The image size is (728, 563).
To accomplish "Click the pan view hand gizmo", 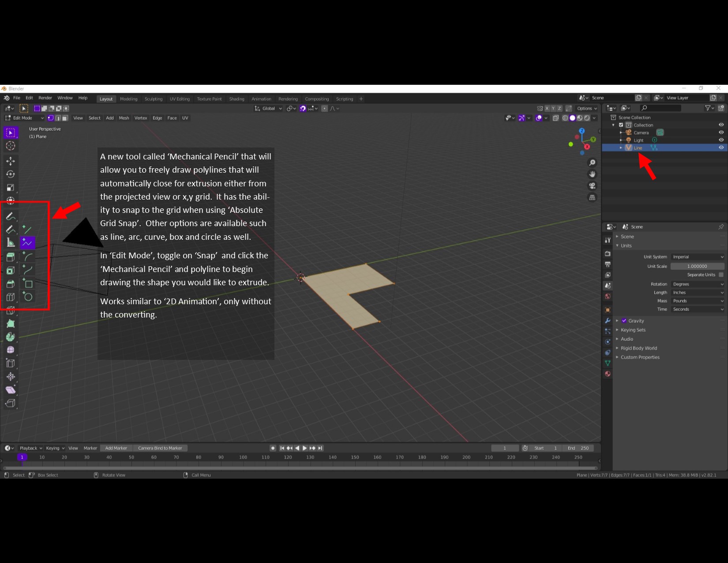I will (592, 174).
